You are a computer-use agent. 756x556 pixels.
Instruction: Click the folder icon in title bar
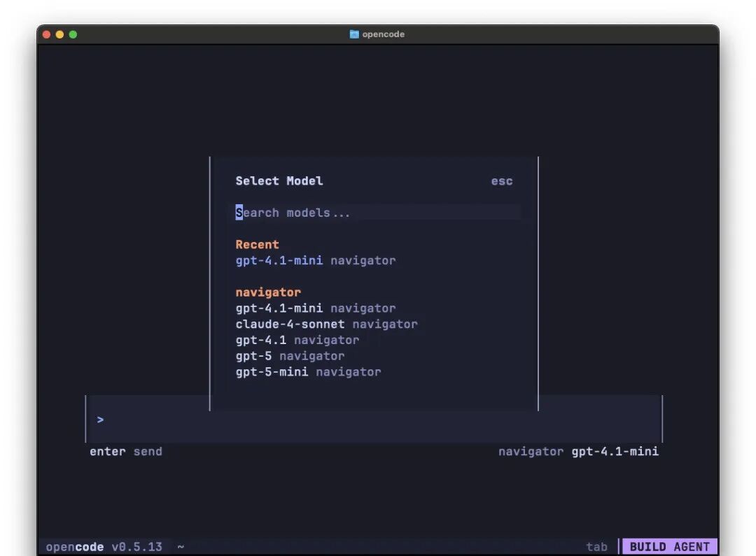tap(354, 34)
